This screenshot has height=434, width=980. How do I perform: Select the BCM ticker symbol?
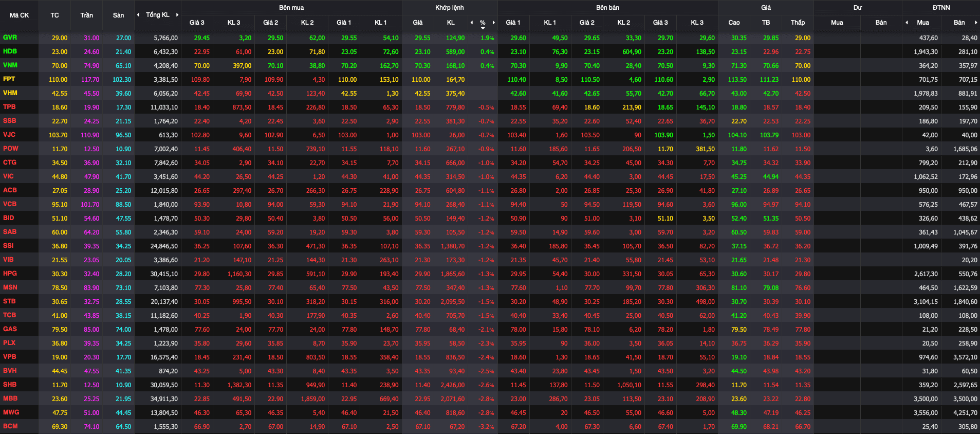pos(10,426)
